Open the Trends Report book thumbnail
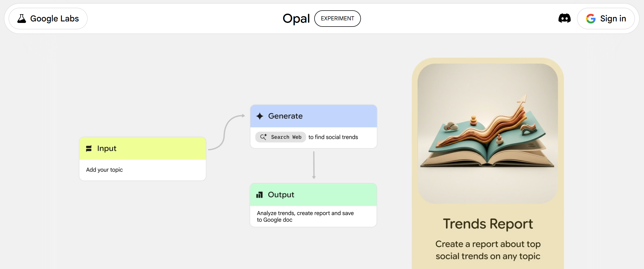644x269 pixels. (488, 133)
